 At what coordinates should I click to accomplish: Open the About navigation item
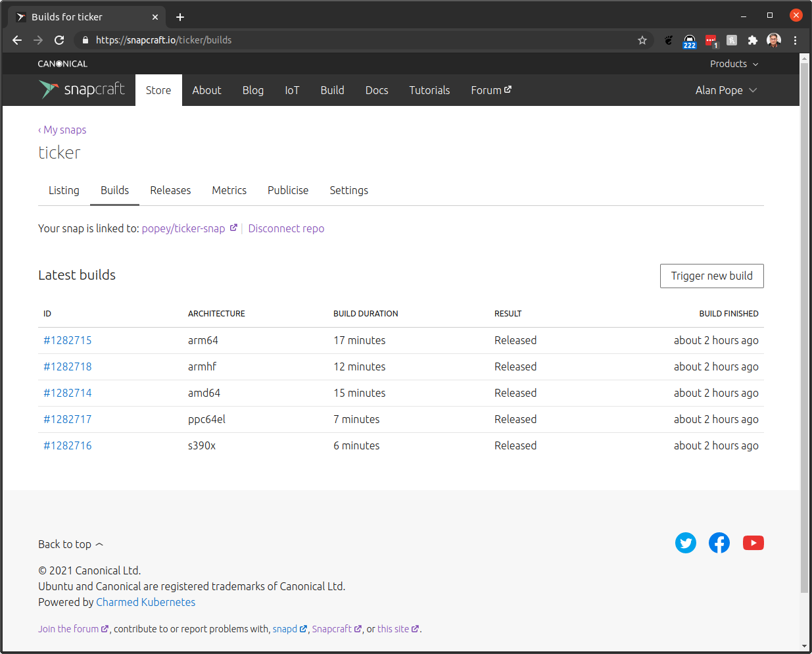206,90
